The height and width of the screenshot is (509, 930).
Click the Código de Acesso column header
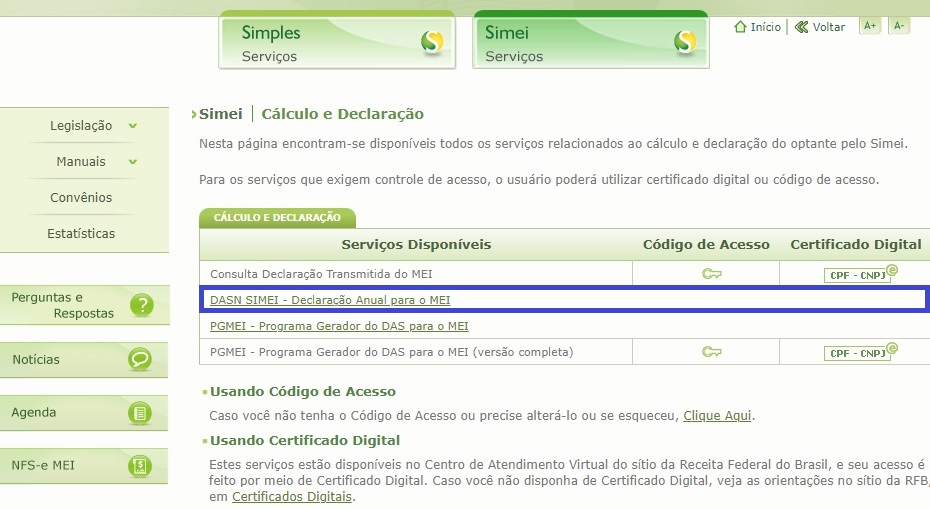706,244
